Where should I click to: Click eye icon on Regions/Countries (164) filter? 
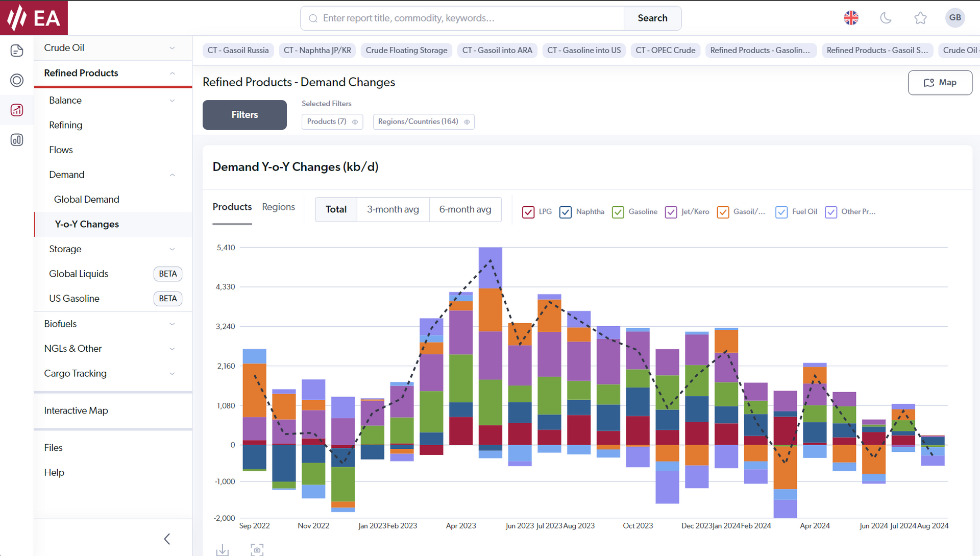pyautogui.click(x=467, y=122)
